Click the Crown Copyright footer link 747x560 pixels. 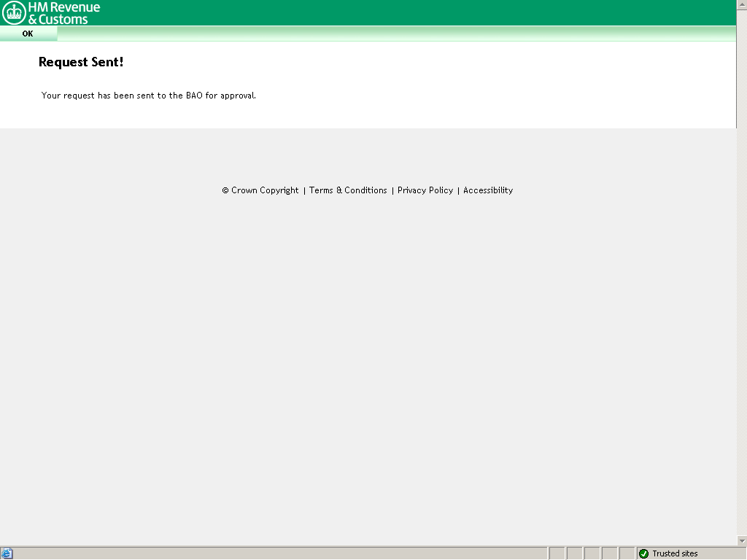coord(265,190)
